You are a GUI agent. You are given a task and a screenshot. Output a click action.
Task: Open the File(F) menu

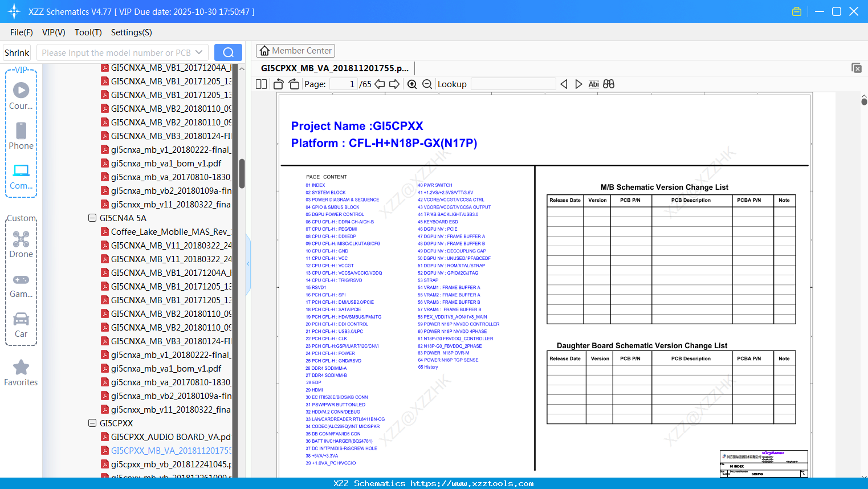pos(22,32)
